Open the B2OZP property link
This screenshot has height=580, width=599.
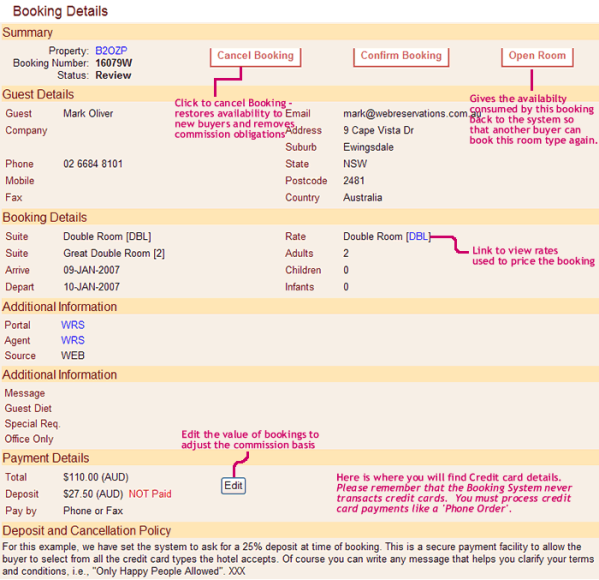point(111,50)
